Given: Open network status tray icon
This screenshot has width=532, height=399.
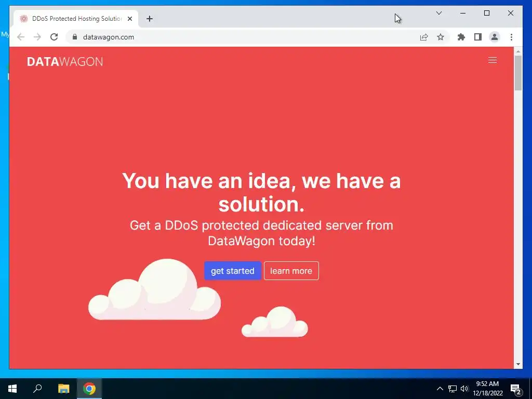Looking at the screenshot, I should pyautogui.click(x=453, y=389).
